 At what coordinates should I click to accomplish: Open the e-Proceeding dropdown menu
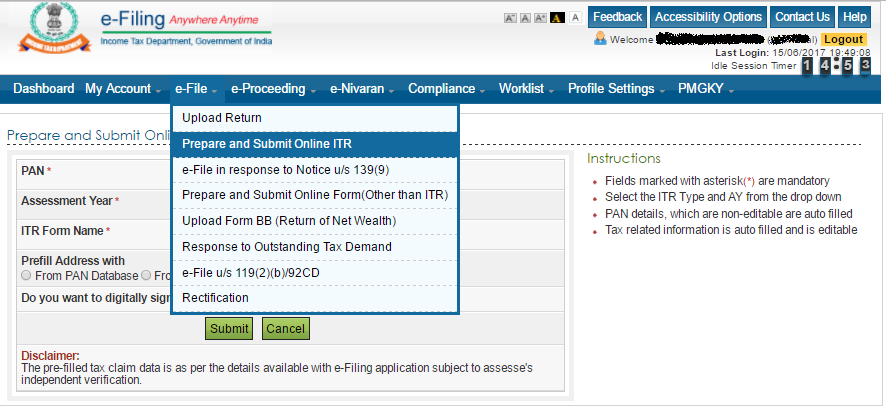[273, 89]
